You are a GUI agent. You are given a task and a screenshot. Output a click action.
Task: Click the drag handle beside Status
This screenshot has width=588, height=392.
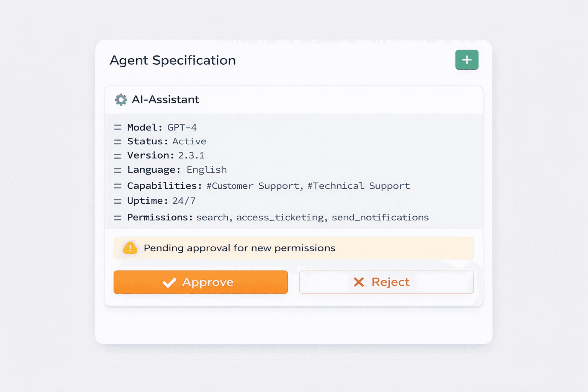118,142
